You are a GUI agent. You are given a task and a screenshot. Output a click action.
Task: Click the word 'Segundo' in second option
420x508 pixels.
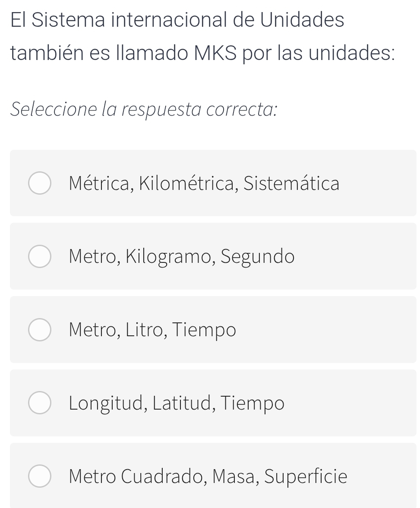click(258, 257)
